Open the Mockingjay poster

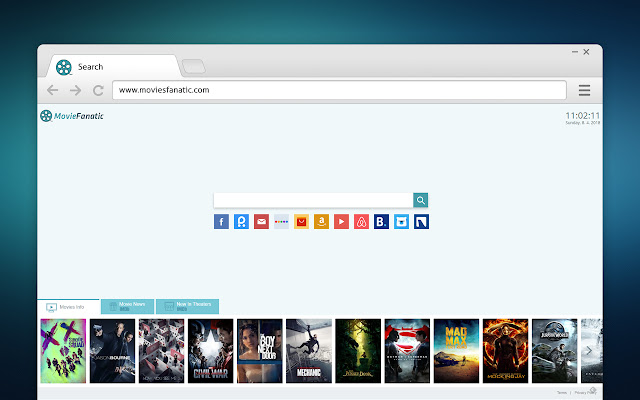[x=505, y=351]
